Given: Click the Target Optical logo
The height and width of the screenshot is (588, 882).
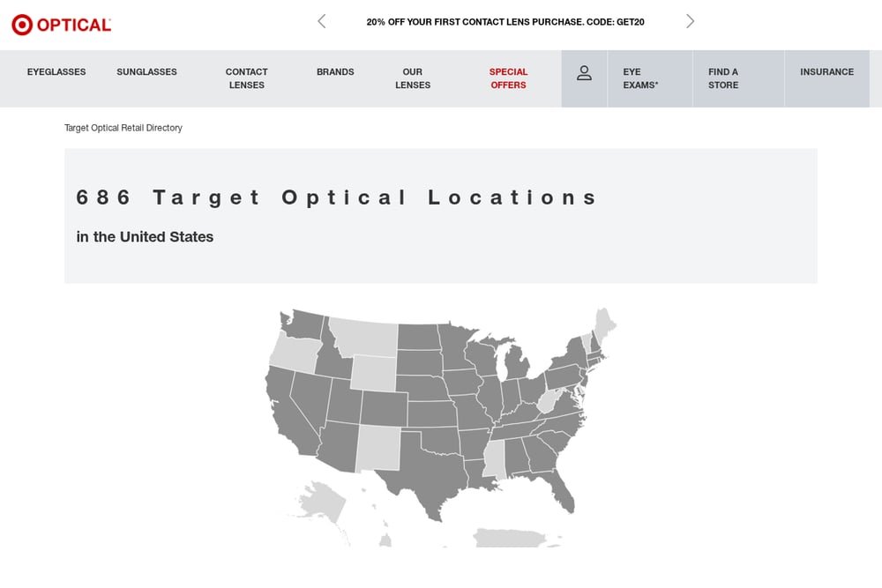Looking at the screenshot, I should [62, 25].
